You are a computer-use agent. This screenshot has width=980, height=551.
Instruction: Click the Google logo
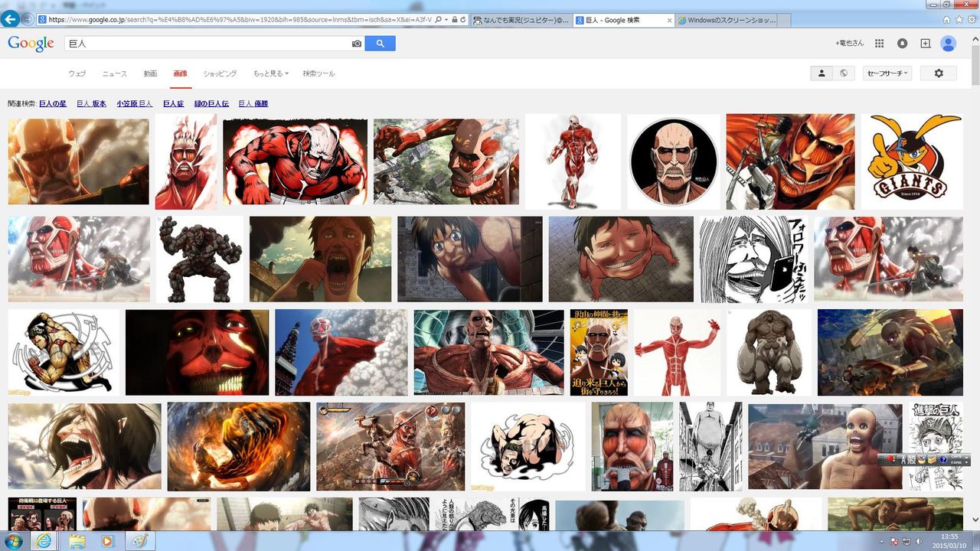[31, 44]
